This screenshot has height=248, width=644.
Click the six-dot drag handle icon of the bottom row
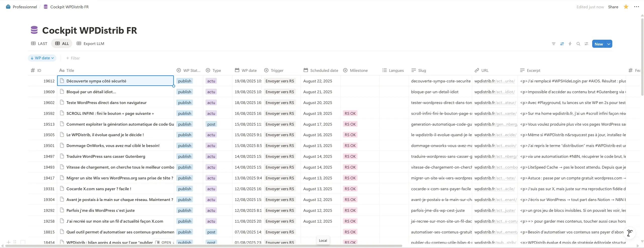pyautogui.click(x=15, y=242)
